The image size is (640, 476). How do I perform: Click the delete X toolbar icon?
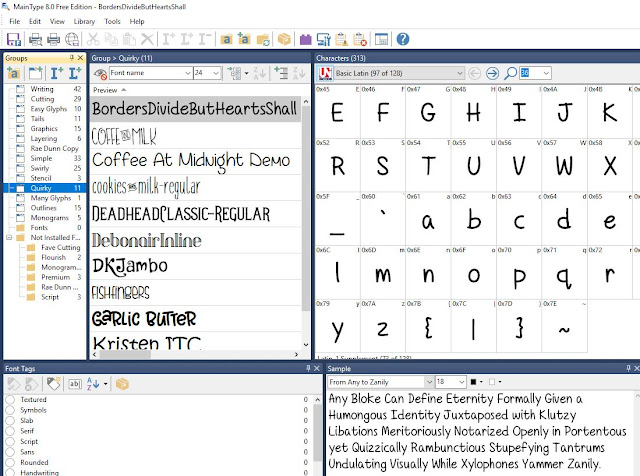coord(147,40)
